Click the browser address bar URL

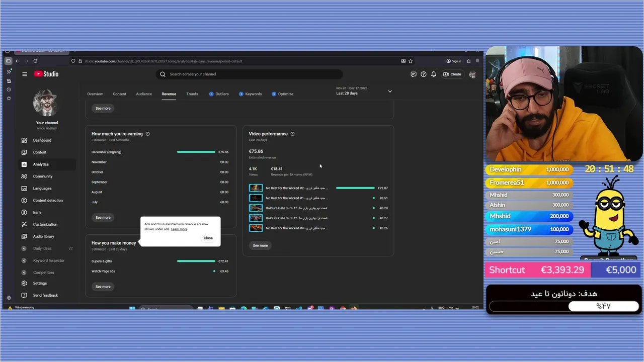coord(164,61)
